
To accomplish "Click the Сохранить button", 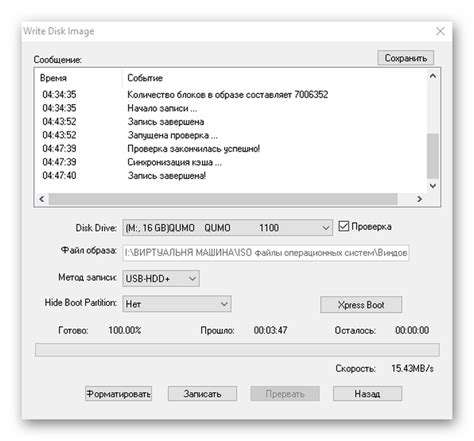I will pos(405,58).
